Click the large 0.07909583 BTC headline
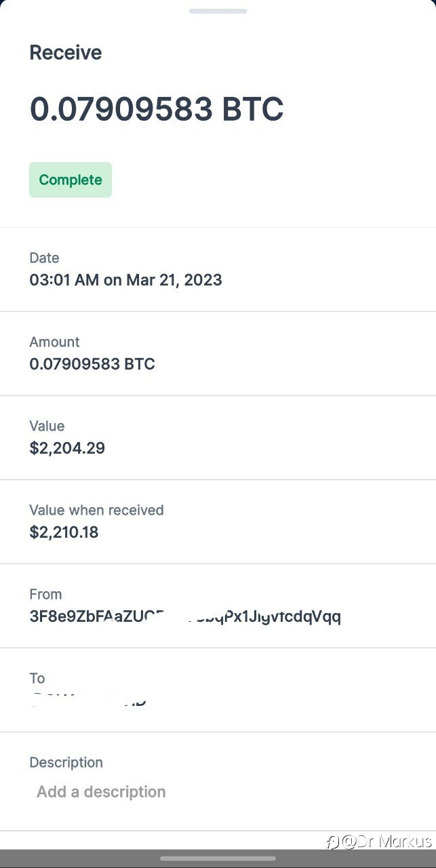This screenshot has height=868, width=436. (157, 109)
